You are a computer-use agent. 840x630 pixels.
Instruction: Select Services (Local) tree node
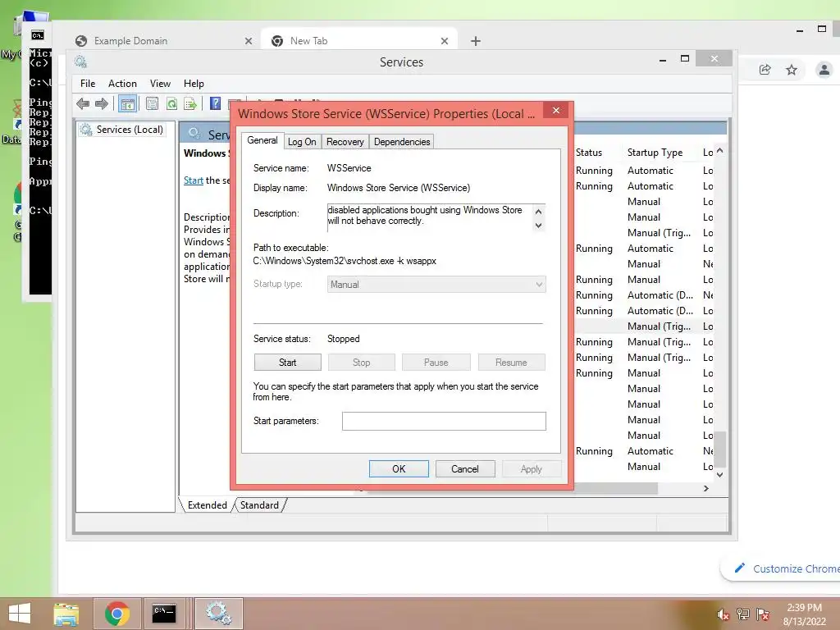(x=121, y=130)
